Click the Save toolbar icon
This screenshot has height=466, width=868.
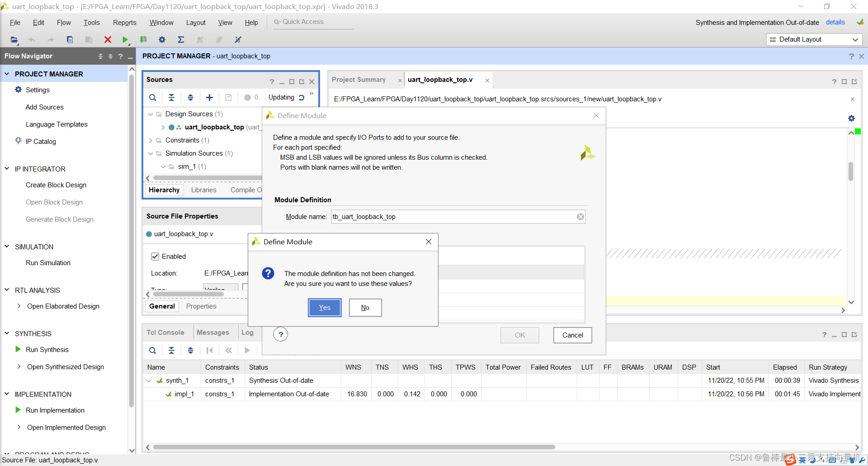click(70, 40)
